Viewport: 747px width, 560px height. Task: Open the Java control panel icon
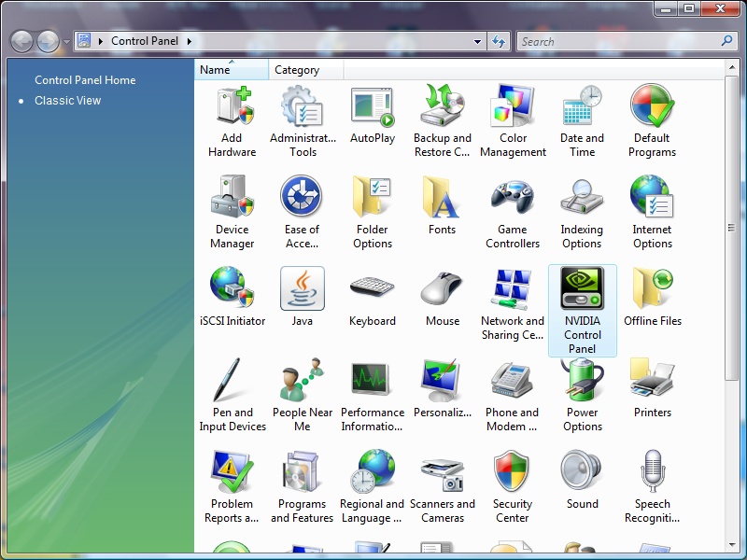pos(303,289)
